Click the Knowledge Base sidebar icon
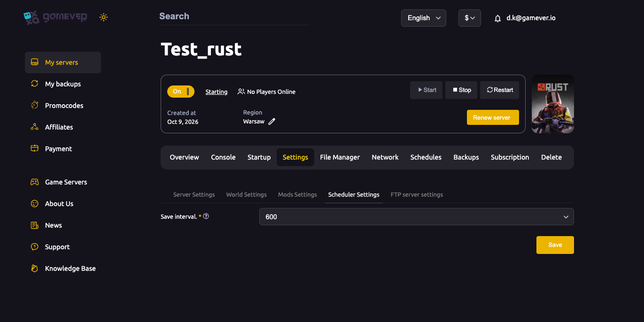The width and height of the screenshot is (644, 322). pos(34,268)
